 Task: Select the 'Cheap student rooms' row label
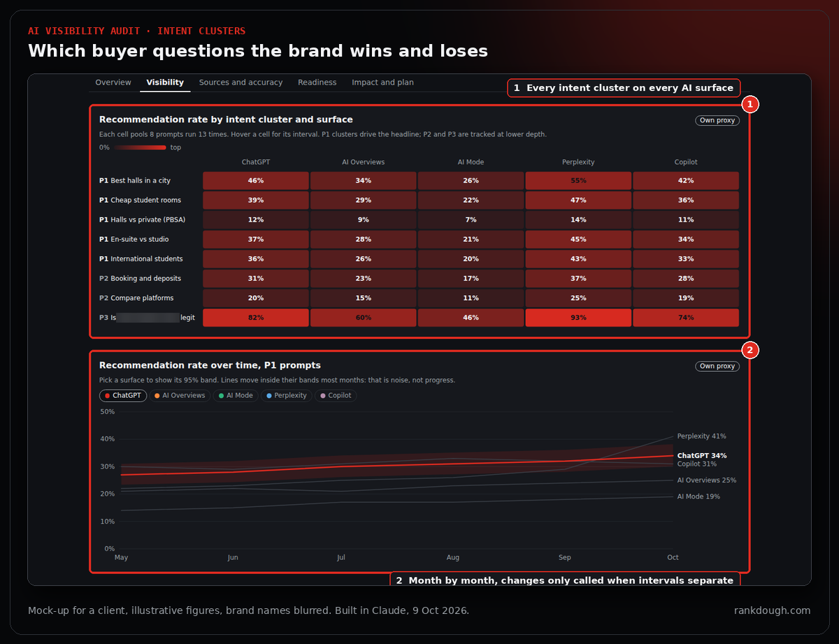tap(140, 200)
